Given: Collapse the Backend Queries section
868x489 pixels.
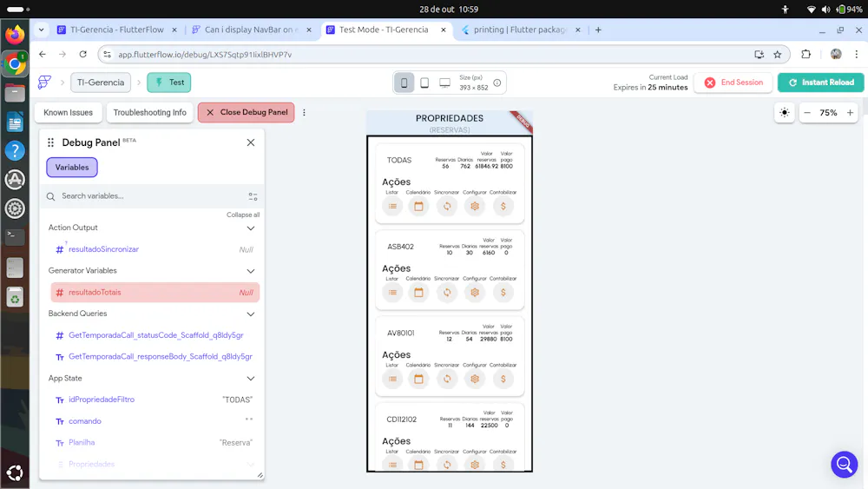Looking at the screenshot, I should (251, 314).
